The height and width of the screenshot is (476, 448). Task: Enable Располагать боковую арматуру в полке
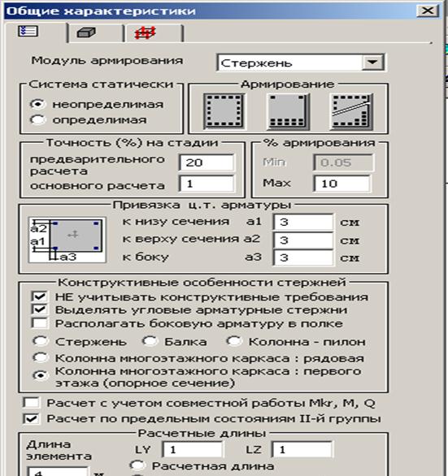pyautogui.click(x=40, y=323)
